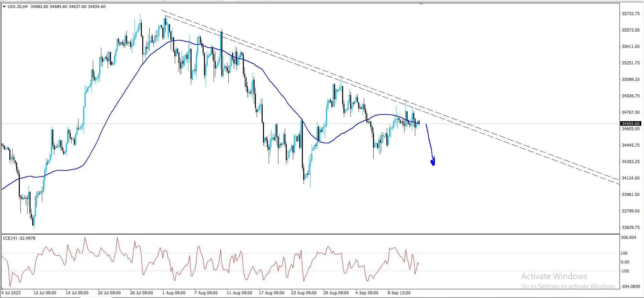The height and width of the screenshot is (298, 644).
Task: Click the small triangle beside USA.30,H4
Action: tap(4, 6)
